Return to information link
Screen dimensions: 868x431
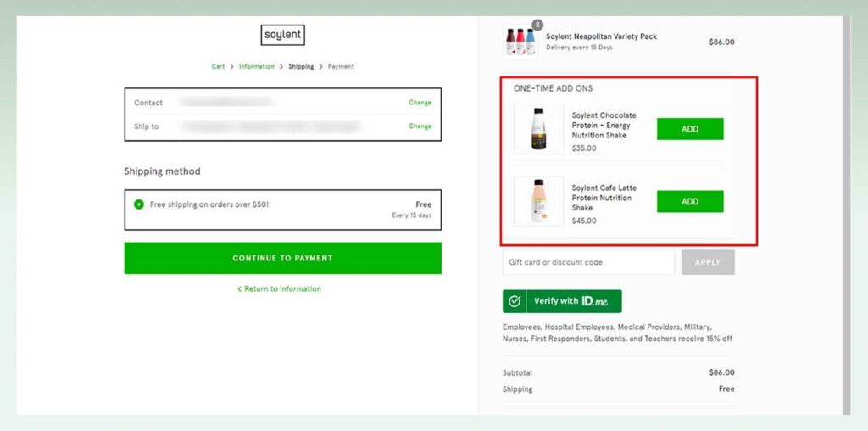click(279, 288)
